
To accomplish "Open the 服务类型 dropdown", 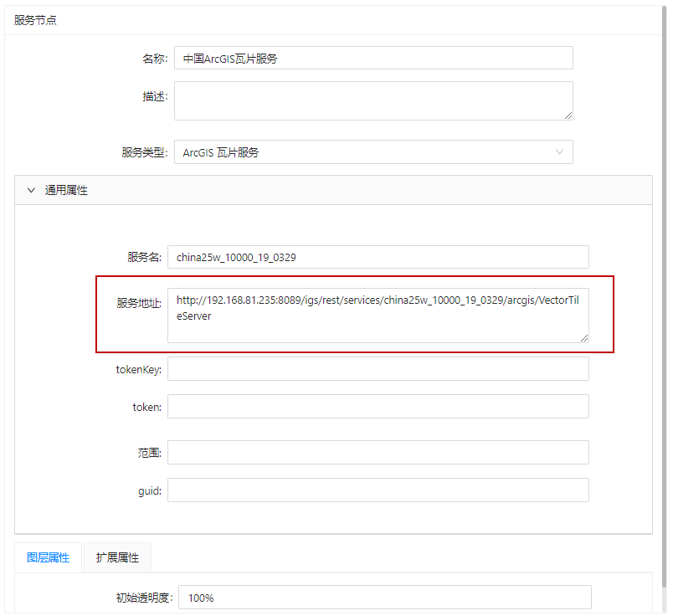I will 373,152.
